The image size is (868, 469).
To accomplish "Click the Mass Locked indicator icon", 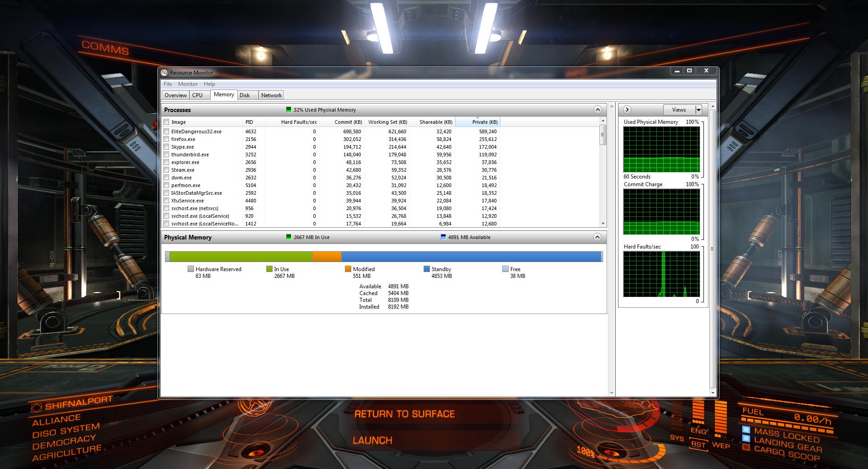I will coord(746,430).
